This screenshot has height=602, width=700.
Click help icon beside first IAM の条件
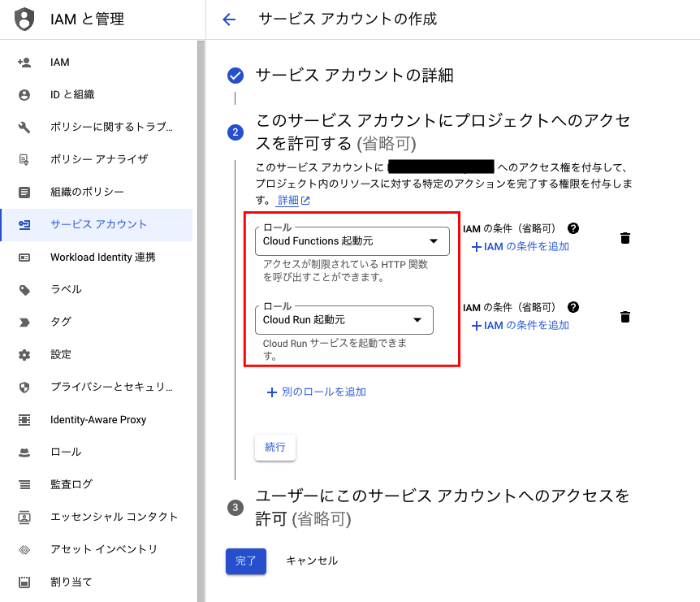click(x=573, y=228)
